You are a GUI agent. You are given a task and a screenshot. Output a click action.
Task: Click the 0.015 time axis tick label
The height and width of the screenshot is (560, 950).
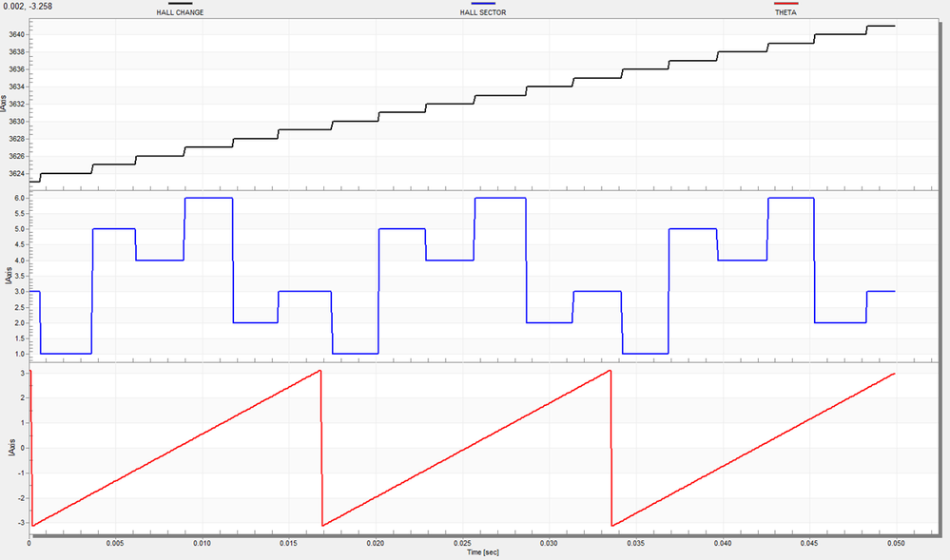[x=288, y=544]
